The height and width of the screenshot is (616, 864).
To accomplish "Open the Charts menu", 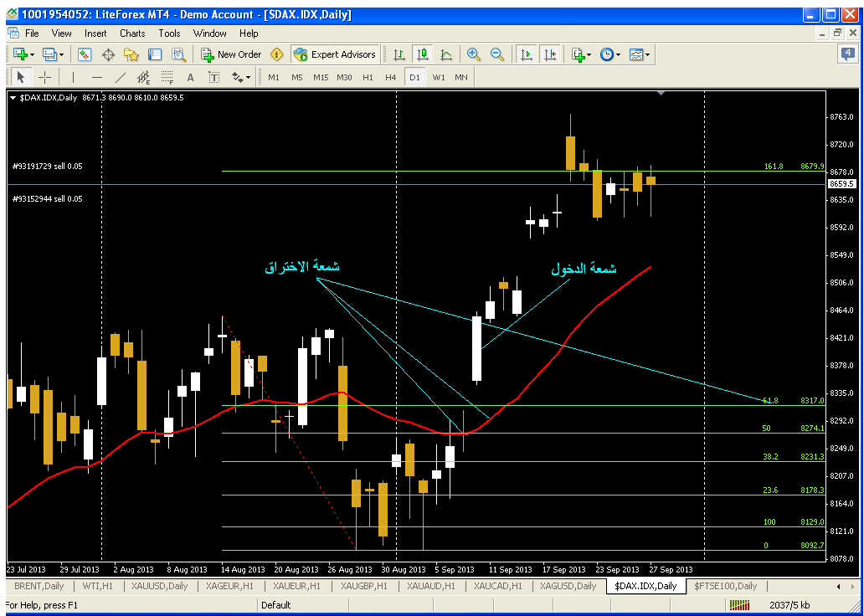I will [x=132, y=33].
